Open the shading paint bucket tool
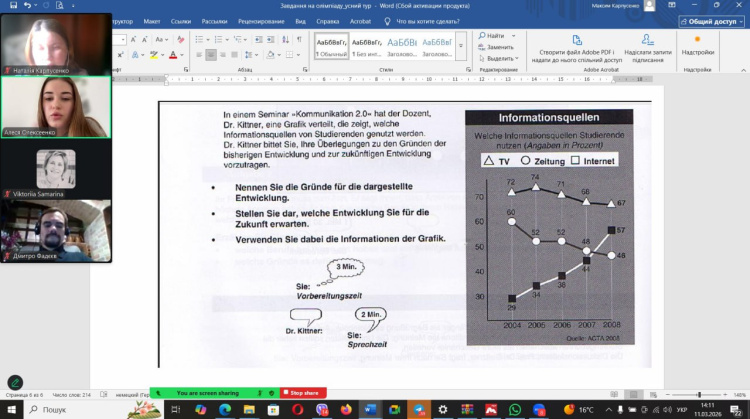This screenshot has width=750, height=419. 270,55
